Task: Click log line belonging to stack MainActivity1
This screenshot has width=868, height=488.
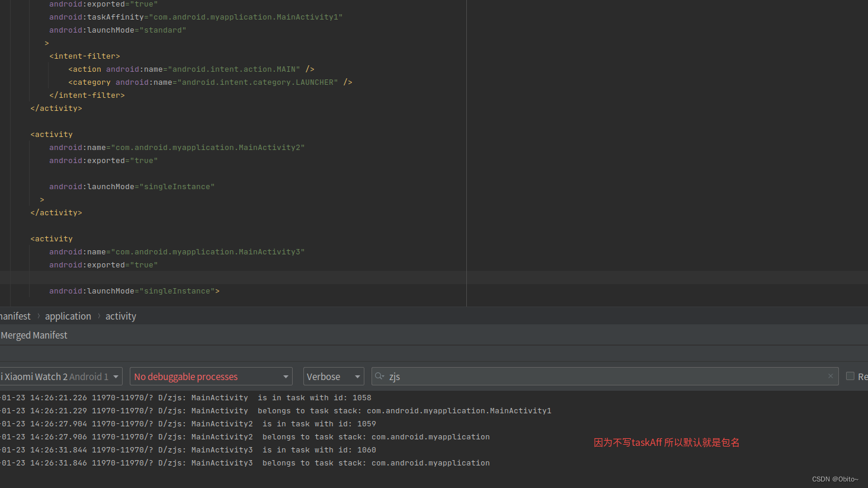Action: tap(276, 411)
